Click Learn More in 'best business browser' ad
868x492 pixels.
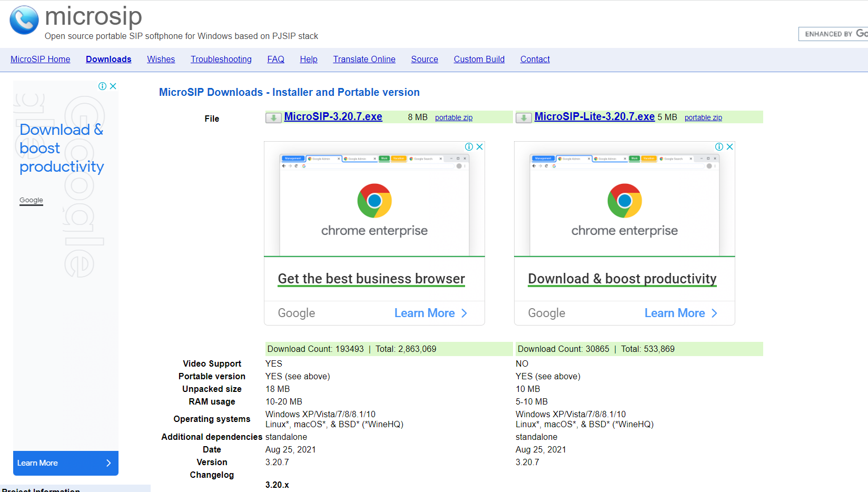tap(425, 313)
